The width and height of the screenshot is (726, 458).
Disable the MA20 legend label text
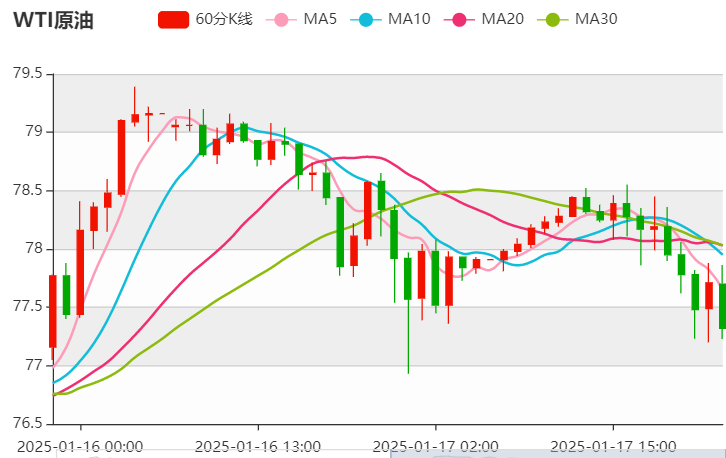pyautogui.click(x=502, y=19)
